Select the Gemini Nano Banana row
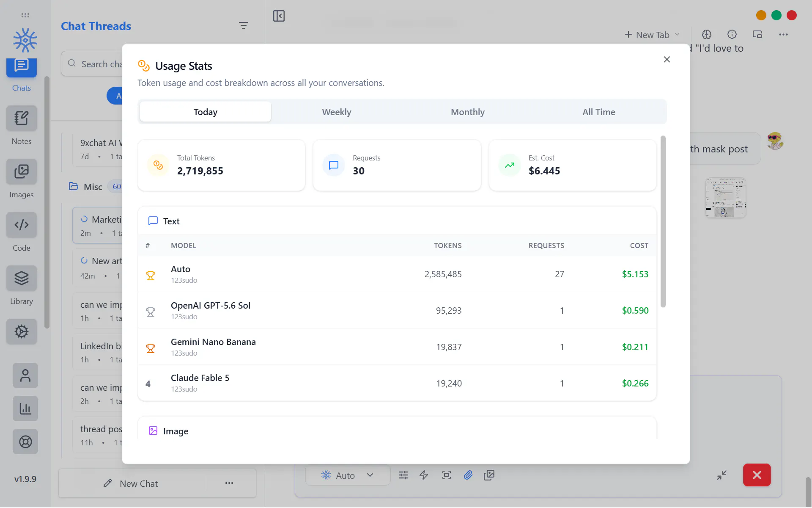The height and width of the screenshot is (508, 812). click(x=397, y=347)
